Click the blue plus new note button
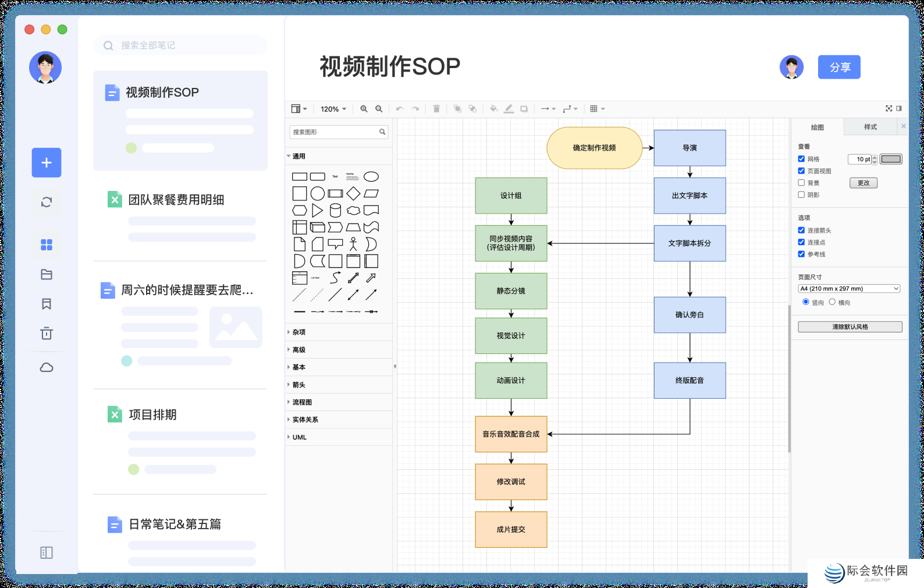Viewport: 924px width, 588px height. (x=47, y=162)
